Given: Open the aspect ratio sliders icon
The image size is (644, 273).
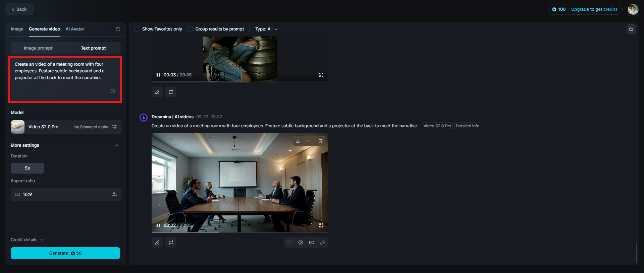Looking at the screenshot, I should pyautogui.click(x=115, y=194).
